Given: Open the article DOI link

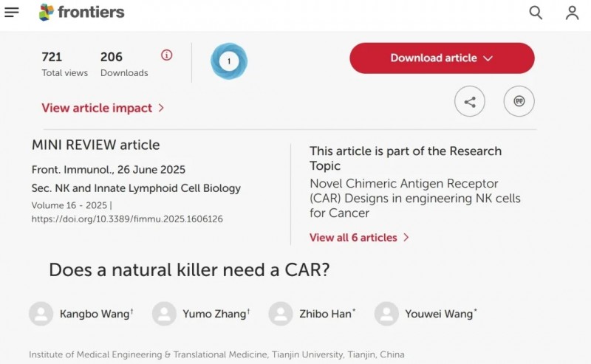Looking at the screenshot, I should click(x=127, y=219).
